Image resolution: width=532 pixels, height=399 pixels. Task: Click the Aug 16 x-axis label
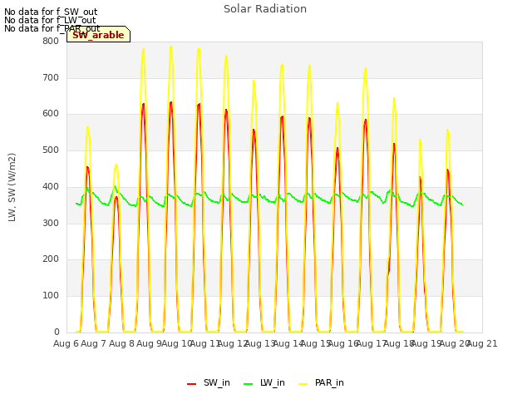343,343
